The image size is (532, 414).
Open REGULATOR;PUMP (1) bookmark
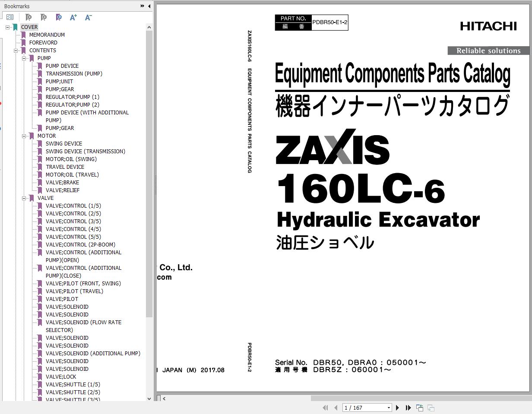click(x=73, y=97)
